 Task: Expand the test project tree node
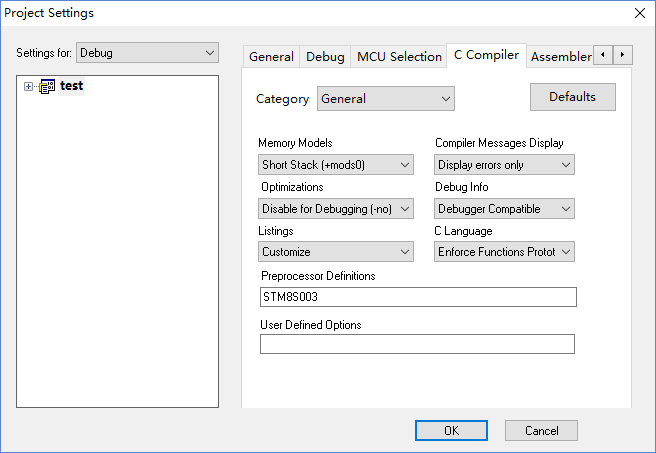click(28, 87)
